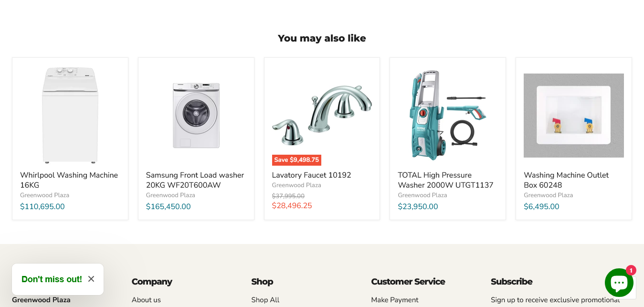The height and width of the screenshot is (307, 644).
Task: Dismiss the "Don't miss out!" popup
Action: (x=91, y=279)
